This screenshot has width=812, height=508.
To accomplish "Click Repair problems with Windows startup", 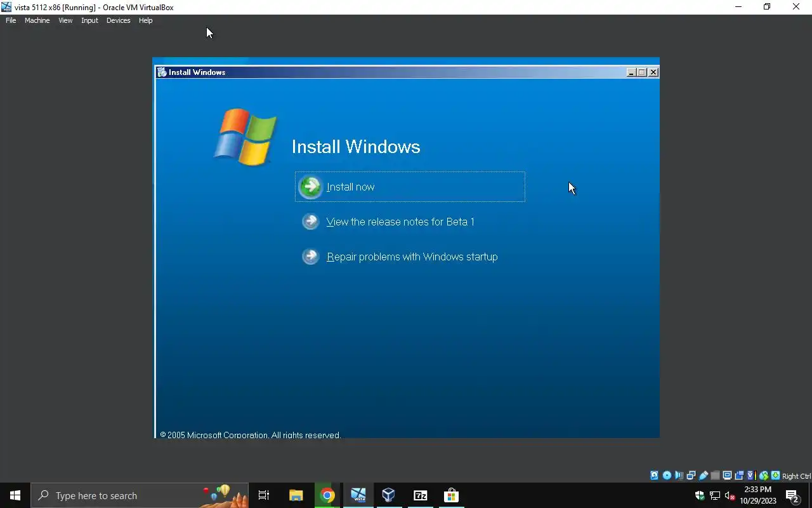I will [412, 257].
